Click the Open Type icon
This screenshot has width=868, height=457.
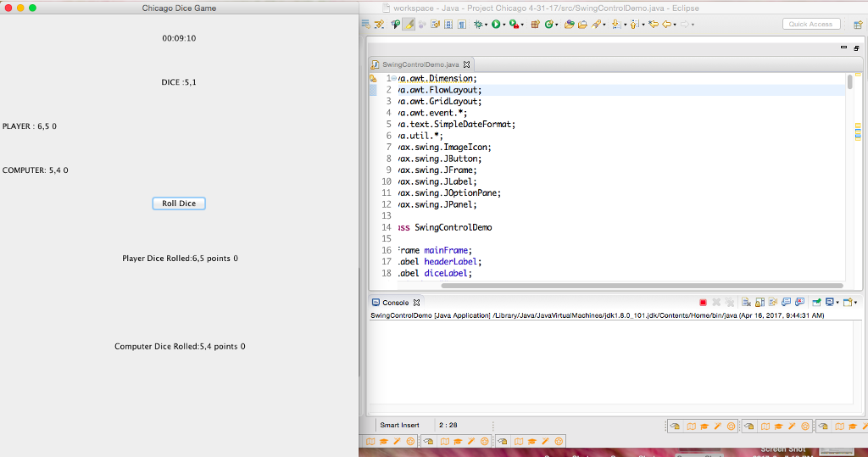tap(569, 25)
